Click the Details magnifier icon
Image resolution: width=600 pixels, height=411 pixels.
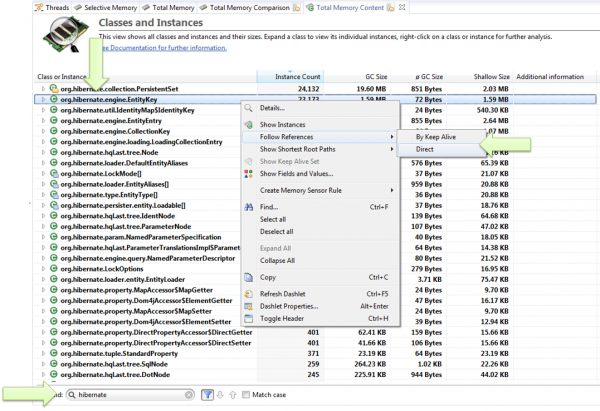[x=249, y=108]
